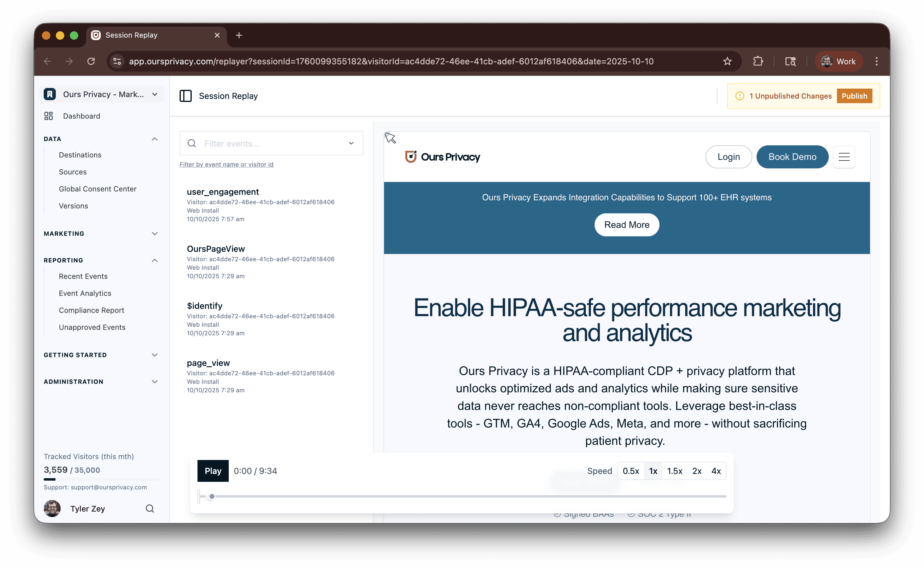Bookmark page with the star icon
Viewport: 924px width, 568px height.
(727, 61)
